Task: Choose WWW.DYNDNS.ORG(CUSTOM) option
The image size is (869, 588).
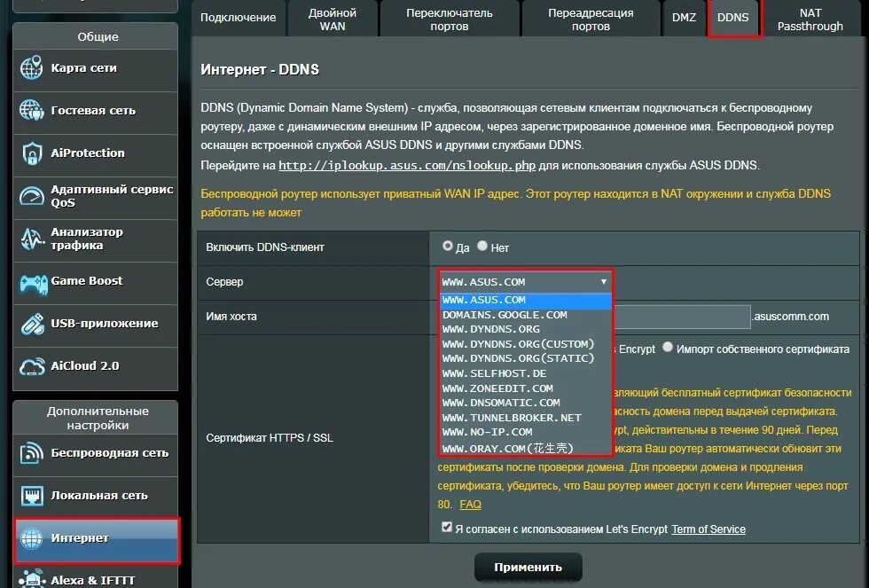Action: point(526,344)
